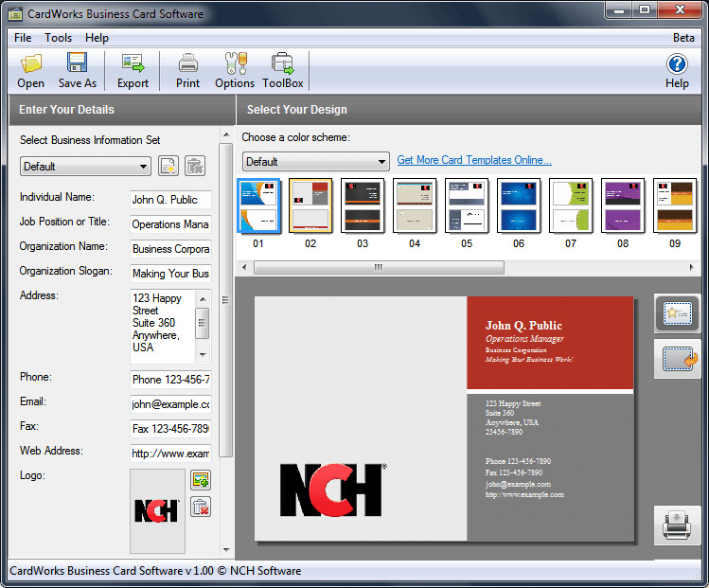Remove the logo with the delete icon
This screenshot has width=709, height=588.
click(201, 507)
